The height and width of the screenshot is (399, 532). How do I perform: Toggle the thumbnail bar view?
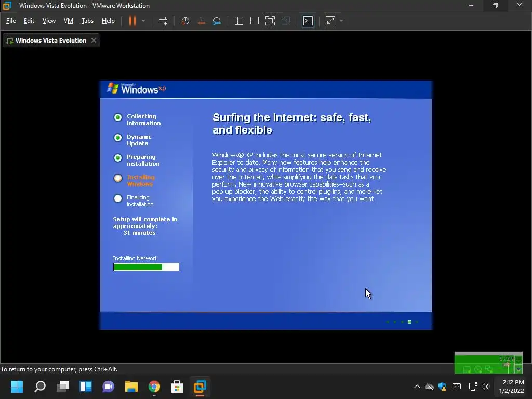[x=255, y=21]
